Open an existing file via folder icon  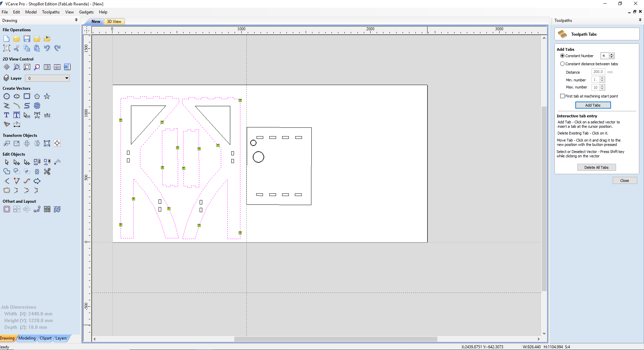[16, 39]
